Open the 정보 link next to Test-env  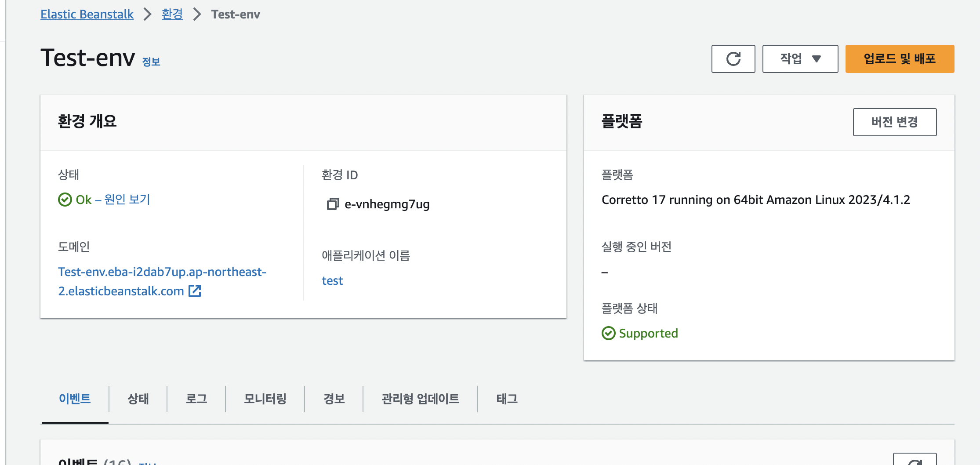click(x=151, y=62)
